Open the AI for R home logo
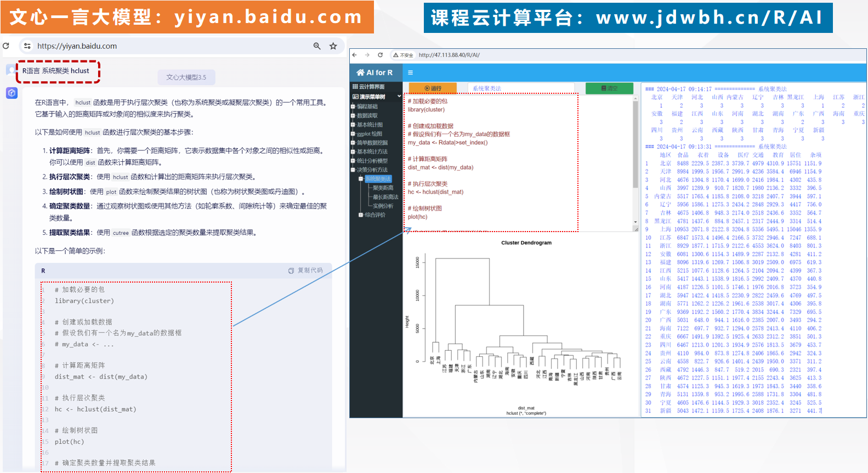868x473 pixels. (x=375, y=72)
